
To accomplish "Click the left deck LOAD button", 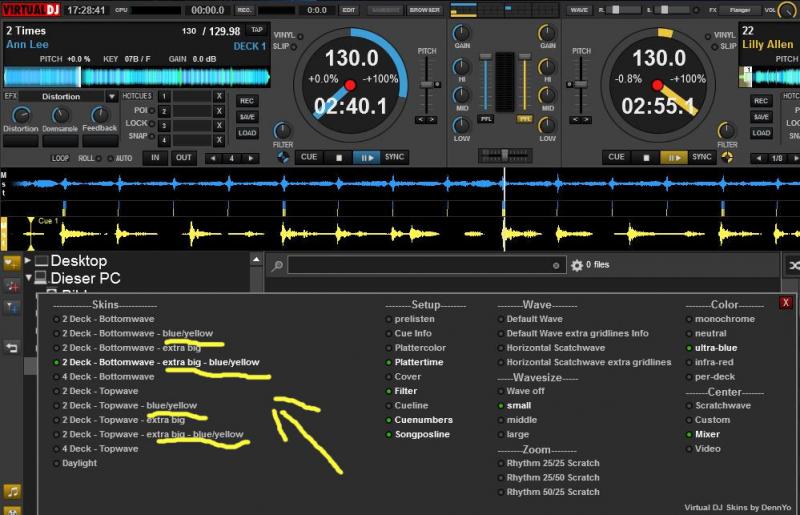I will pyautogui.click(x=247, y=133).
